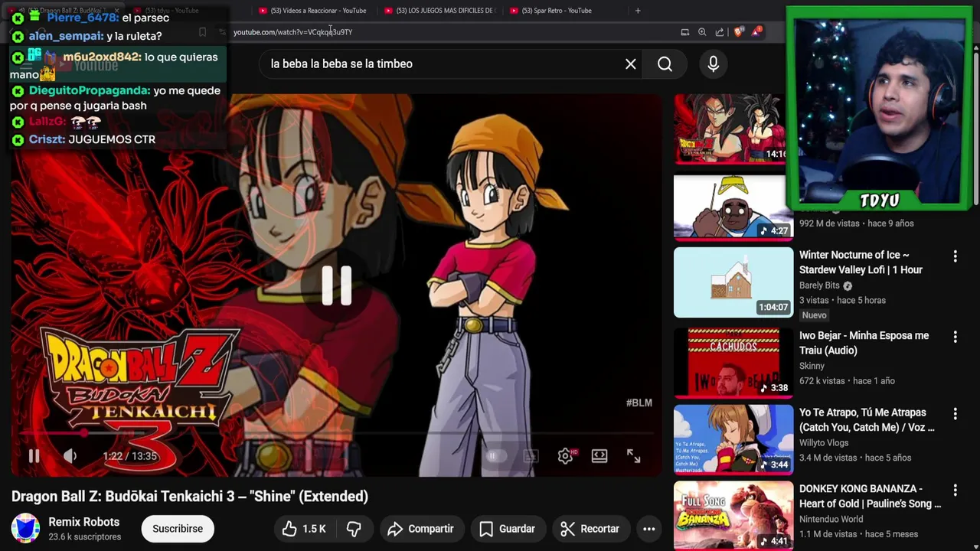The image size is (980, 551).
Task: Pause the video with the player control
Action: pyautogui.click(x=34, y=456)
